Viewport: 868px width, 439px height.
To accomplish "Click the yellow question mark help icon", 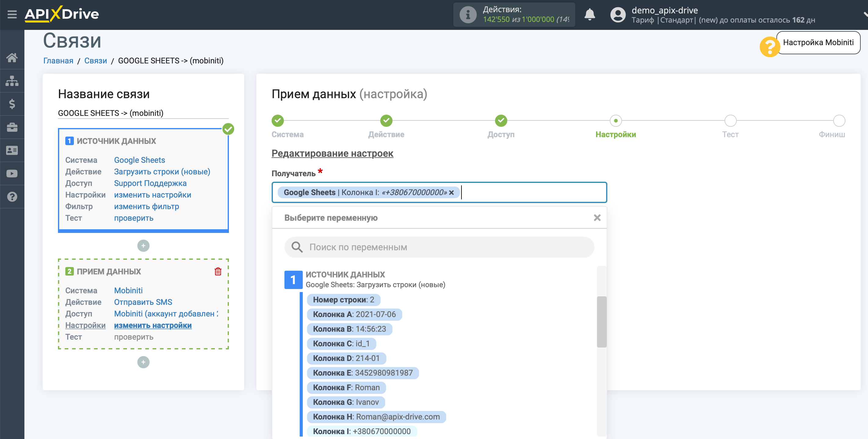I will click(x=769, y=47).
